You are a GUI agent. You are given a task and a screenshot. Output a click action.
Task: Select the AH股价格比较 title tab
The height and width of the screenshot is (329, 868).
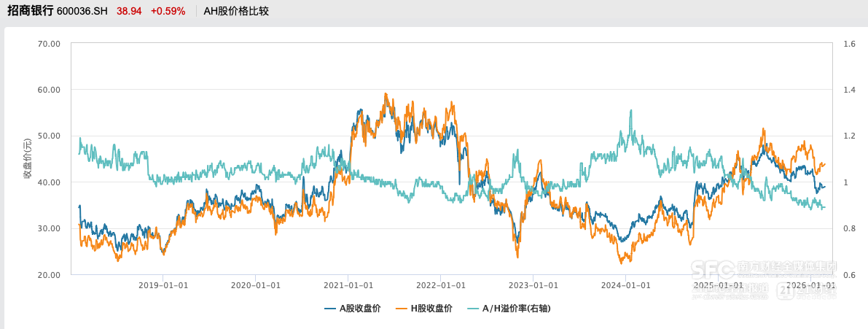236,12
